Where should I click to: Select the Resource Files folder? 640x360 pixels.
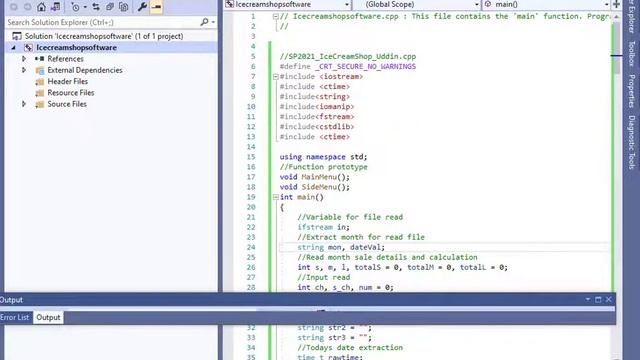tap(71, 93)
